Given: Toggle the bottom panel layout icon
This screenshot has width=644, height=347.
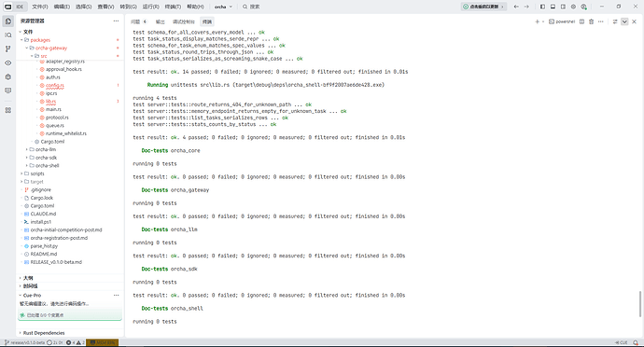Looking at the screenshot, I should 553,7.
